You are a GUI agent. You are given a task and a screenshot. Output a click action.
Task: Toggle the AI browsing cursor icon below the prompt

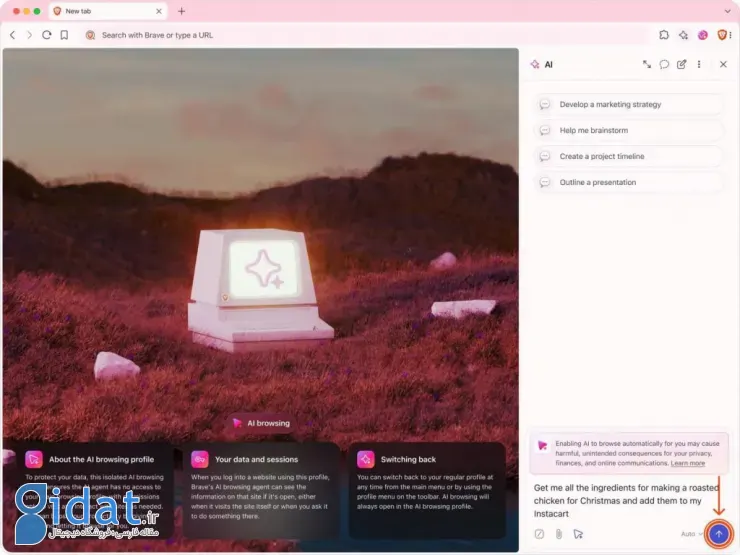click(x=578, y=534)
